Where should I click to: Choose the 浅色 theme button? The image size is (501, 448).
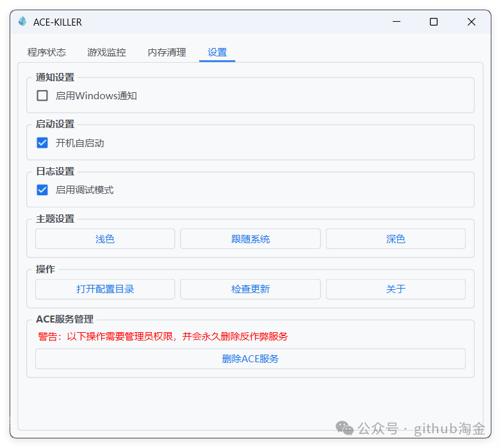(105, 239)
